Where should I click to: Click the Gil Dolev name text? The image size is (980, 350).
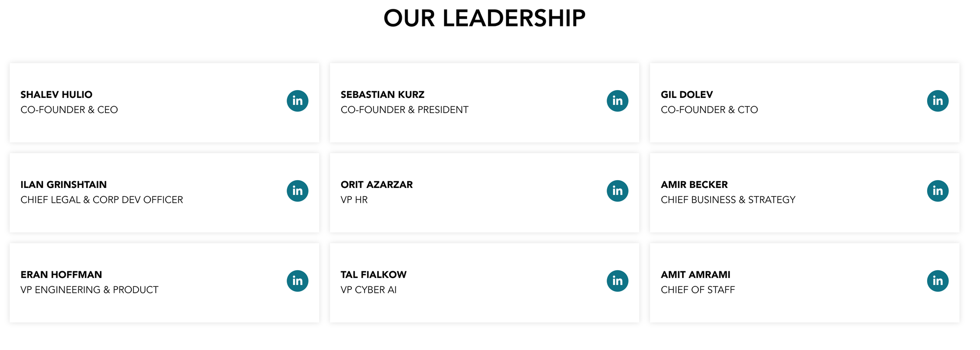point(686,94)
